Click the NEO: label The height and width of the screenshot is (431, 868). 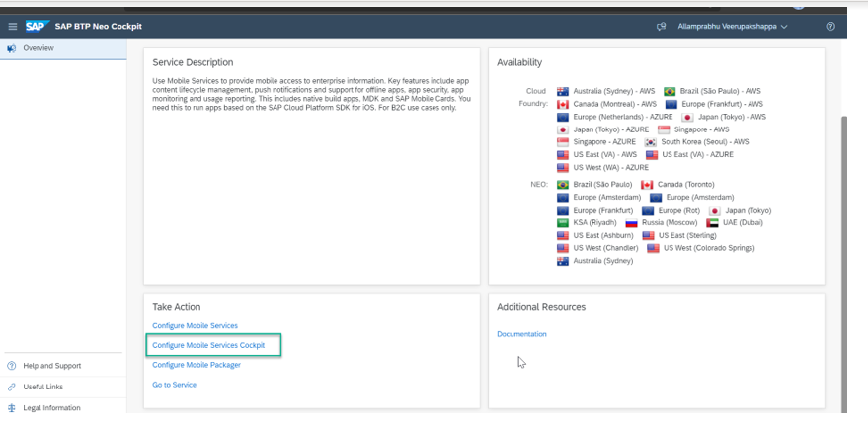[x=539, y=185]
